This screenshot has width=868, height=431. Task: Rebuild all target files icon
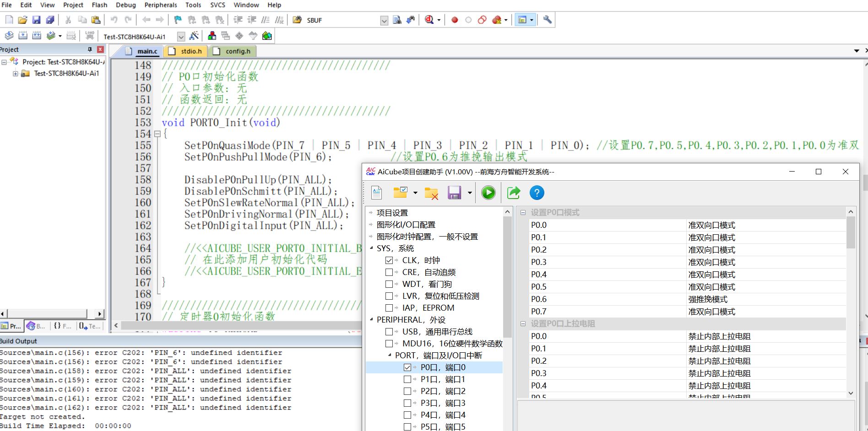[x=37, y=36]
